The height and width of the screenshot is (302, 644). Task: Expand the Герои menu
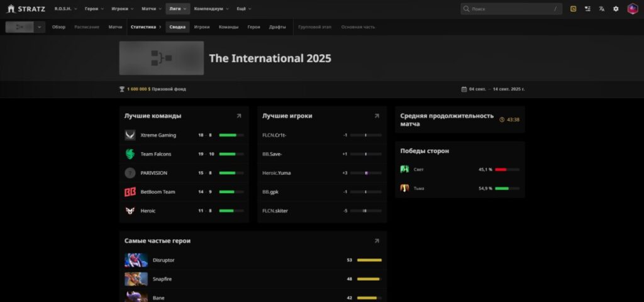point(94,9)
